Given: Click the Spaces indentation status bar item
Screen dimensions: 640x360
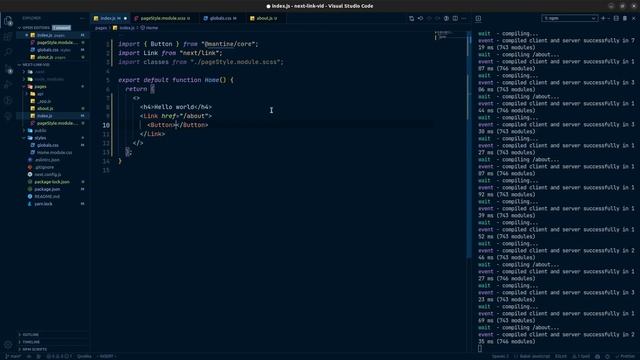Looking at the screenshot, I should [500, 356].
